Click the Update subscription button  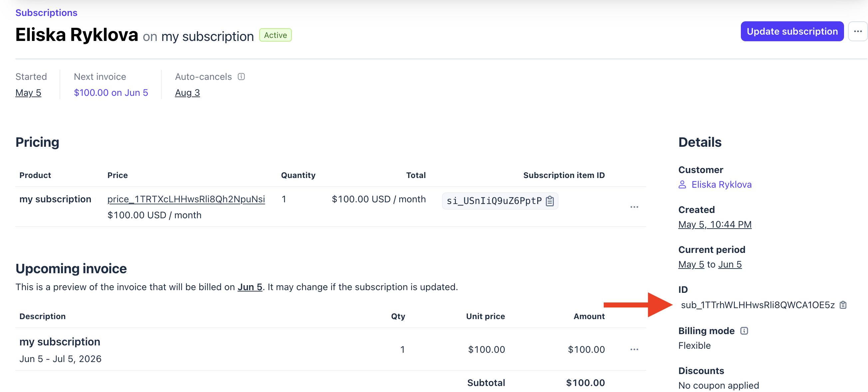point(792,31)
